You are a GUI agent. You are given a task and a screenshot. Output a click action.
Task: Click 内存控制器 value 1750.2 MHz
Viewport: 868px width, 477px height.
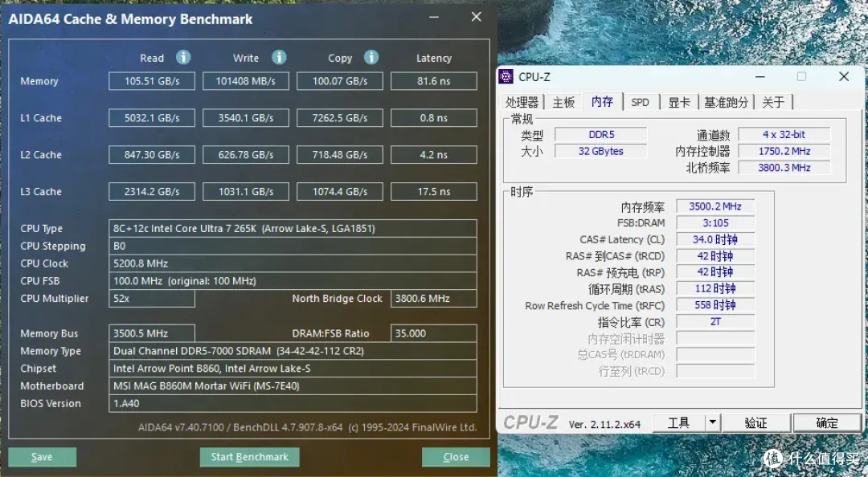point(784,151)
